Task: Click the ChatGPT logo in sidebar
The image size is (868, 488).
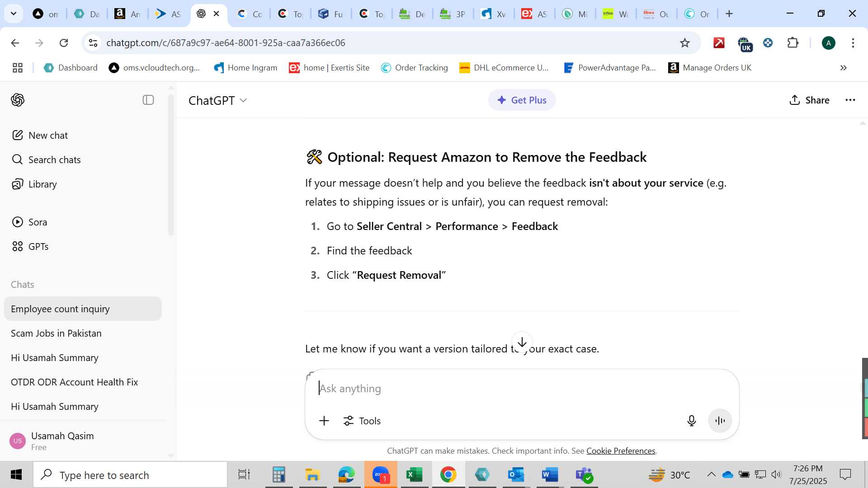Action: (x=18, y=100)
